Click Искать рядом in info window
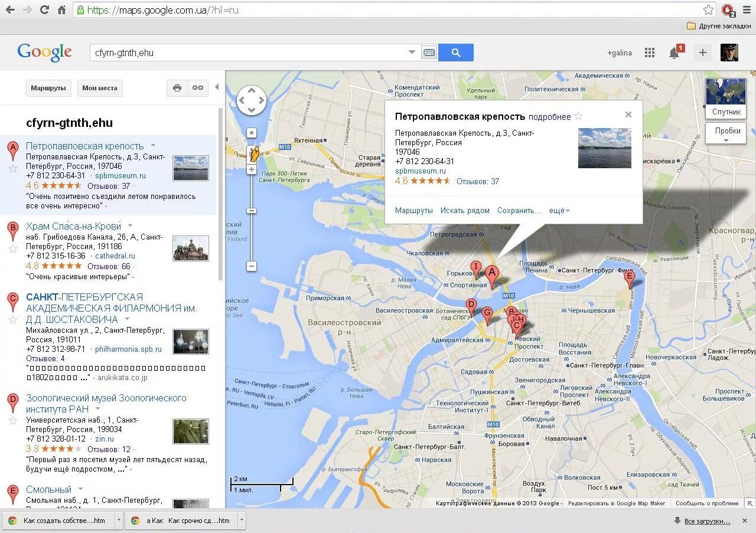The height and width of the screenshot is (533, 756). point(465,210)
